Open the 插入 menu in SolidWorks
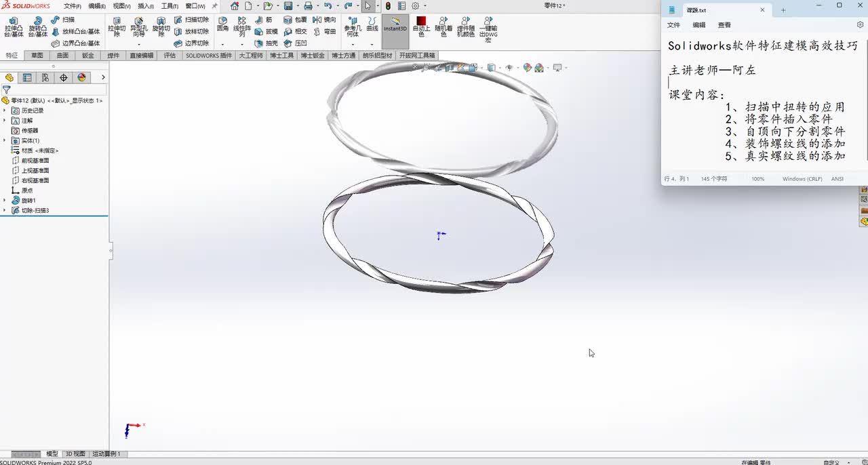This screenshot has height=465, width=868. [146, 6]
